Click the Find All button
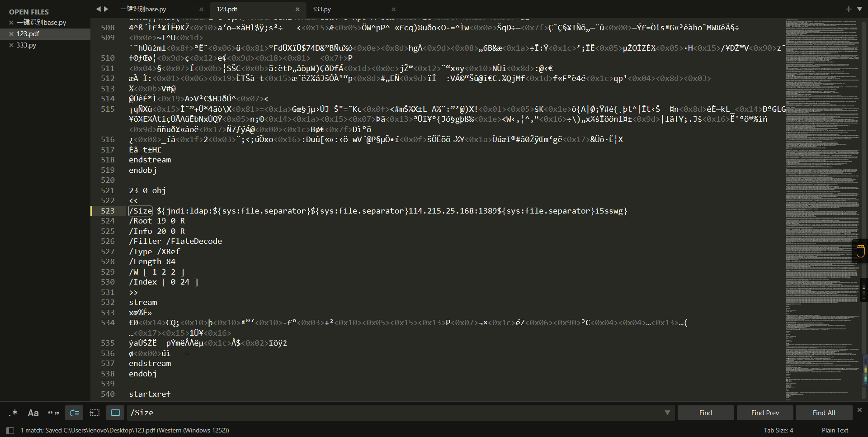The height and width of the screenshot is (437, 868). coord(824,413)
